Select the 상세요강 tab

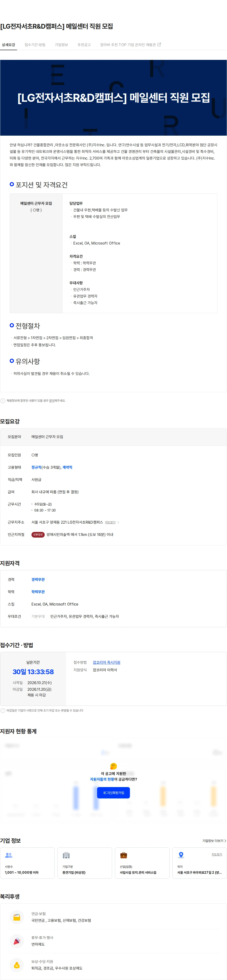(8, 45)
